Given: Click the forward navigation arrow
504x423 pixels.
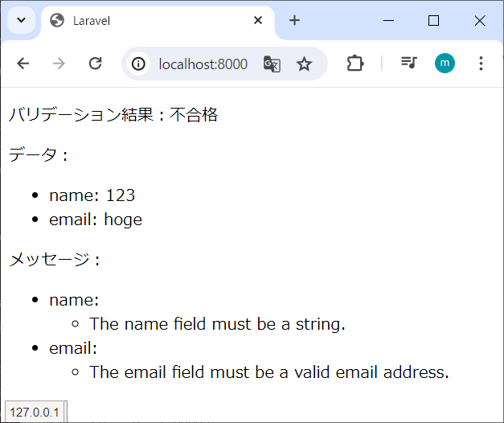Looking at the screenshot, I should [59, 64].
